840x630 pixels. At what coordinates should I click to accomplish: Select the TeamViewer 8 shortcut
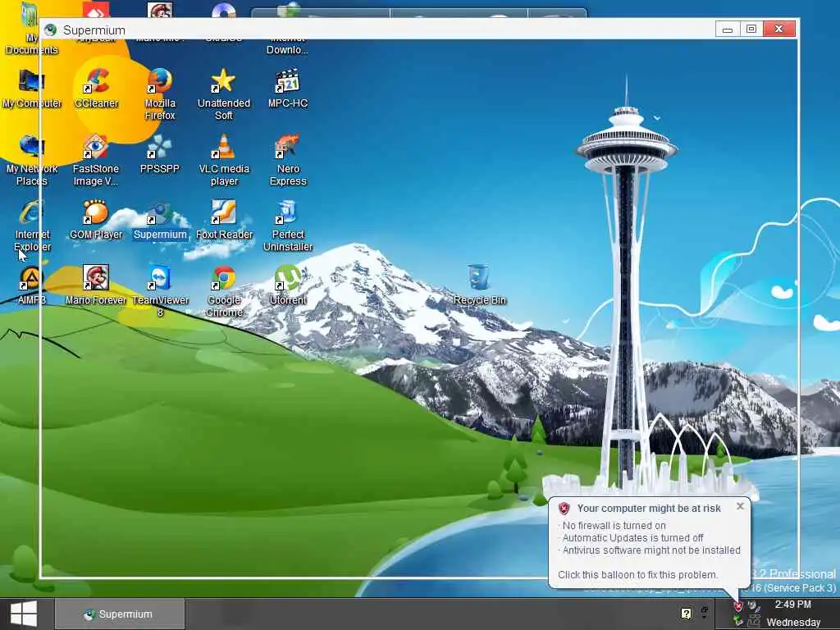click(160, 291)
